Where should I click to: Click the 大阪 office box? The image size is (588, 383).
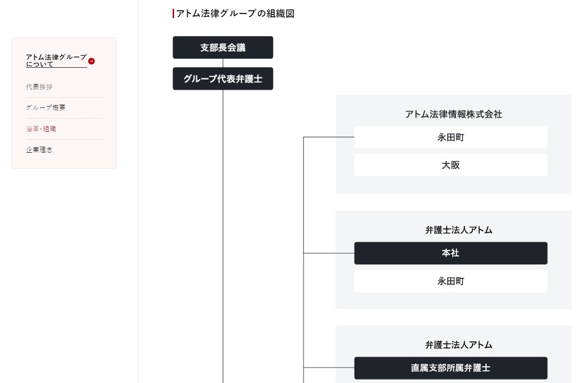pyautogui.click(x=450, y=165)
